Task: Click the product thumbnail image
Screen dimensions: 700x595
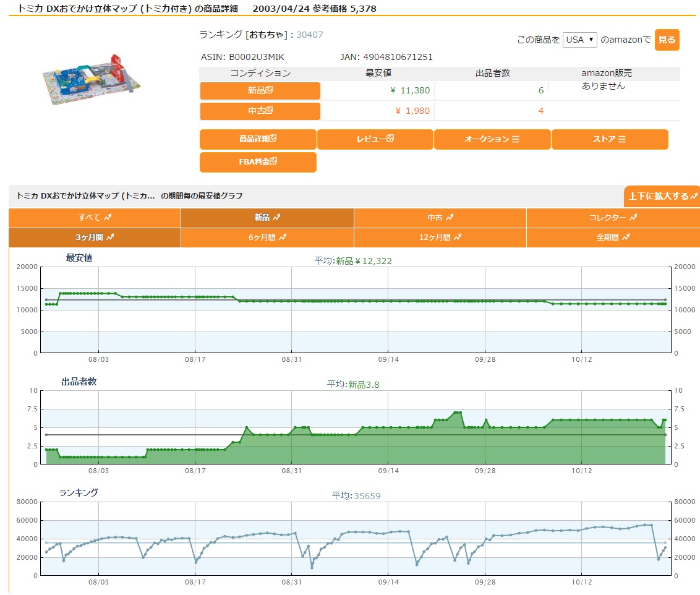Action: tap(92, 80)
